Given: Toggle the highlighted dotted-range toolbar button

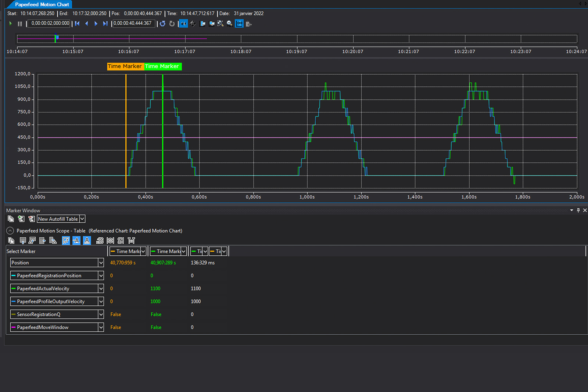Looking at the screenshot, I should pos(239,24).
